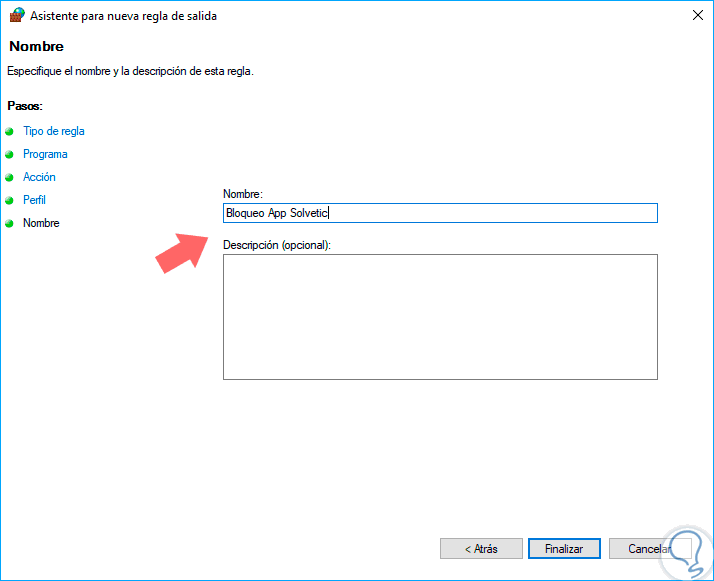Click the green bullet beside the Nombre step
Image resolution: width=714 pixels, height=581 pixels.
[x=10, y=223]
